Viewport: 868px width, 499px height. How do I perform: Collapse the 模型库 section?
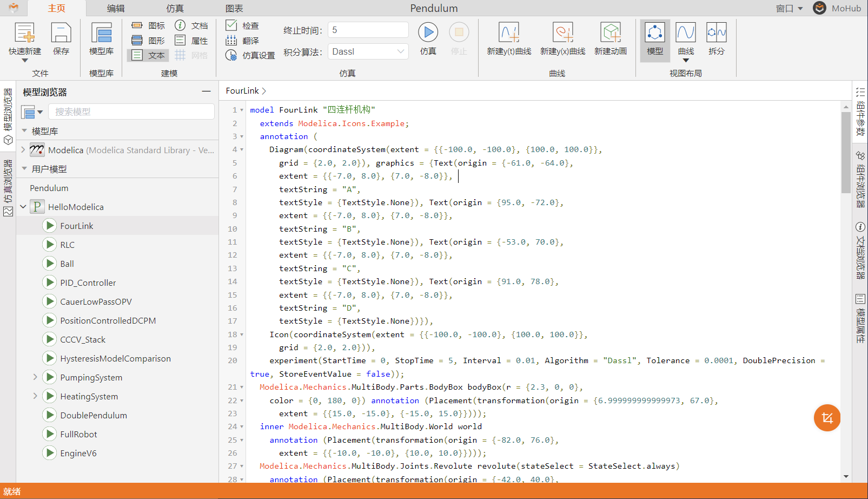pyautogui.click(x=24, y=131)
